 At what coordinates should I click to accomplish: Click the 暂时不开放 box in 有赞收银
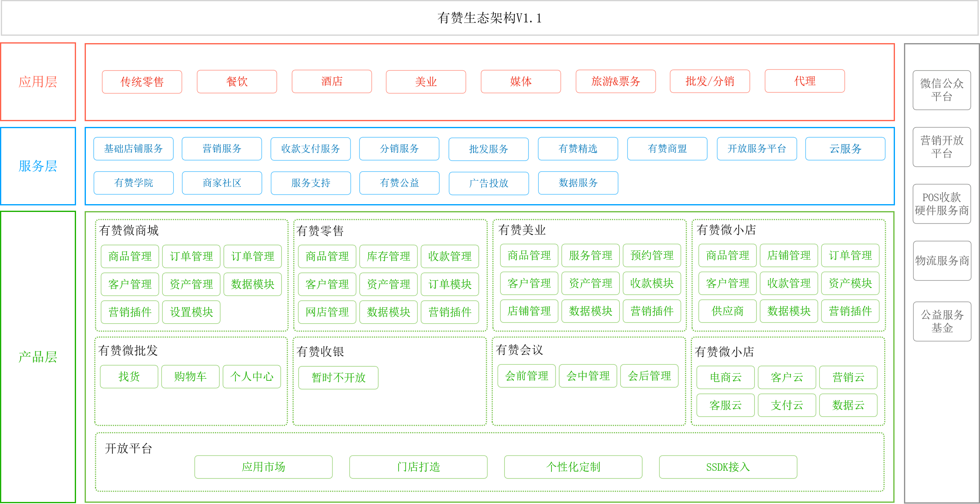click(338, 377)
